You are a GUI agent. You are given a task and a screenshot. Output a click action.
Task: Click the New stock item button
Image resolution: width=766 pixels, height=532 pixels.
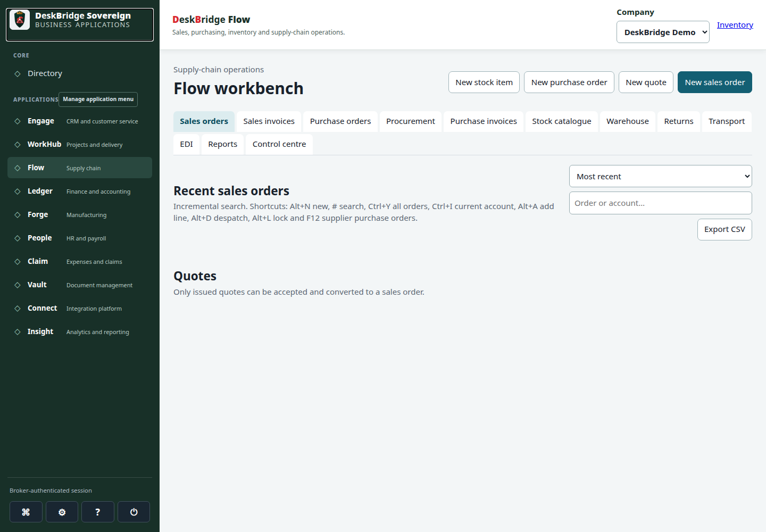[484, 82]
